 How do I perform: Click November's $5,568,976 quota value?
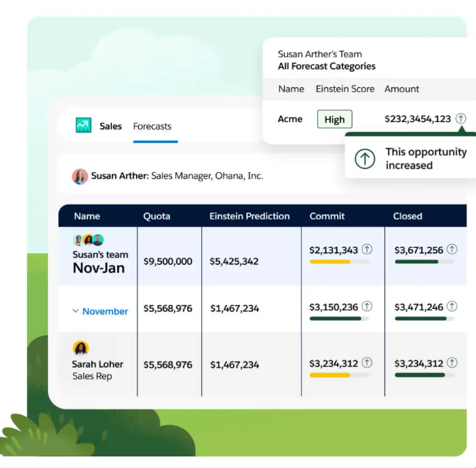(x=168, y=308)
